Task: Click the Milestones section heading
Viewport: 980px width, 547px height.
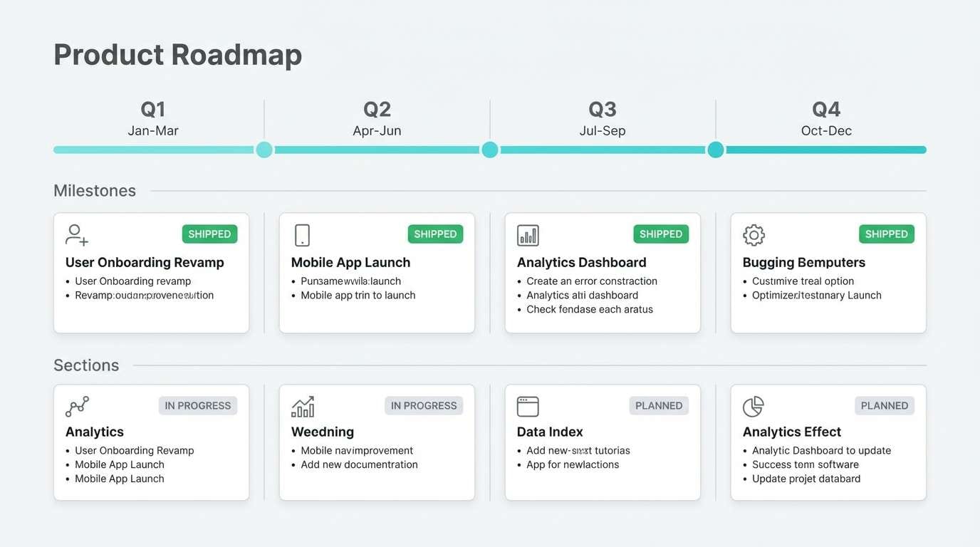Action: click(x=95, y=190)
